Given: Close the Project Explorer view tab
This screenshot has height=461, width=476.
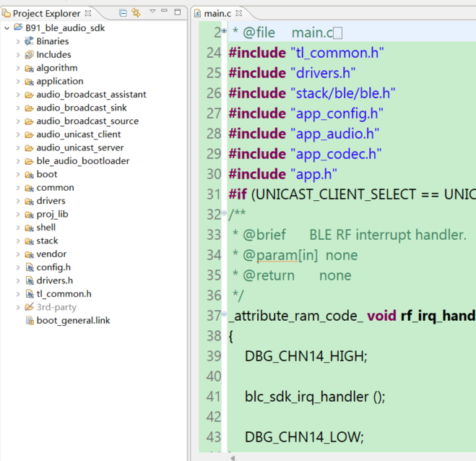Looking at the screenshot, I should (x=88, y=13).
